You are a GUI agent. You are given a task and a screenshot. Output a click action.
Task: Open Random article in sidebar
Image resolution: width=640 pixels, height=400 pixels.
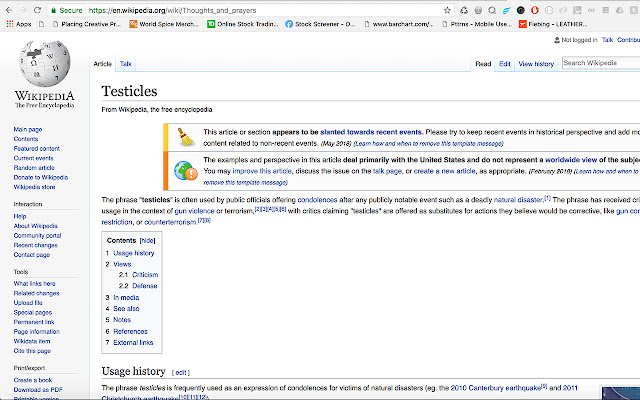pos(34,168)
